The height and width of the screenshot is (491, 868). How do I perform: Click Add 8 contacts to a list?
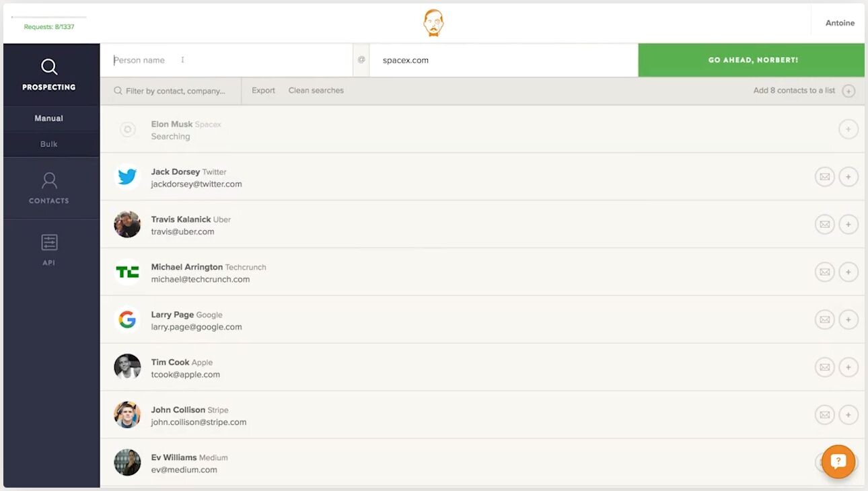(794, 91)
